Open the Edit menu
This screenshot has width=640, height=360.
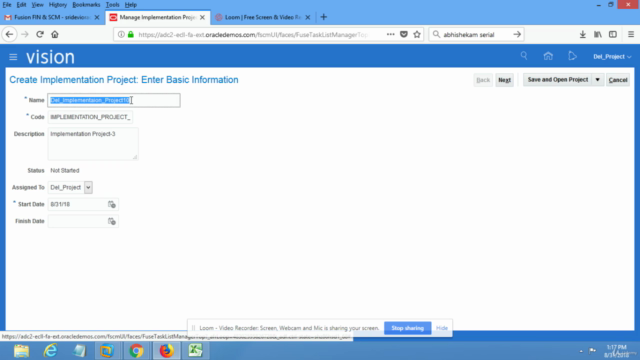point(21,4)
